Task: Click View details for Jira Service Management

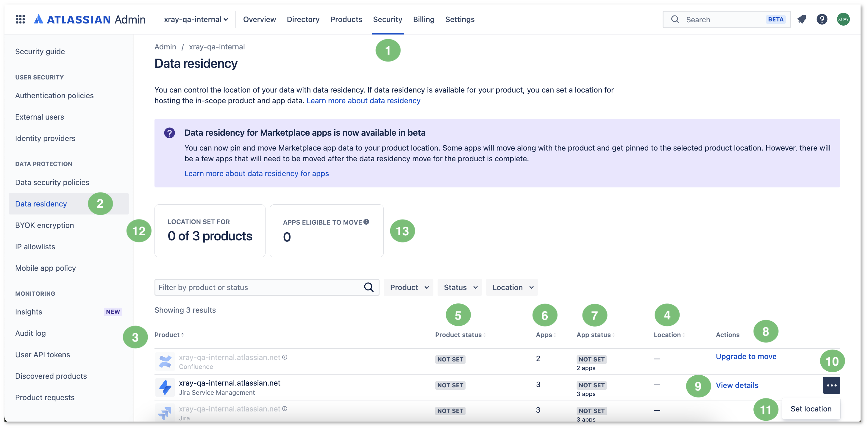Action: pyautogui.click(x=737, y=386)
